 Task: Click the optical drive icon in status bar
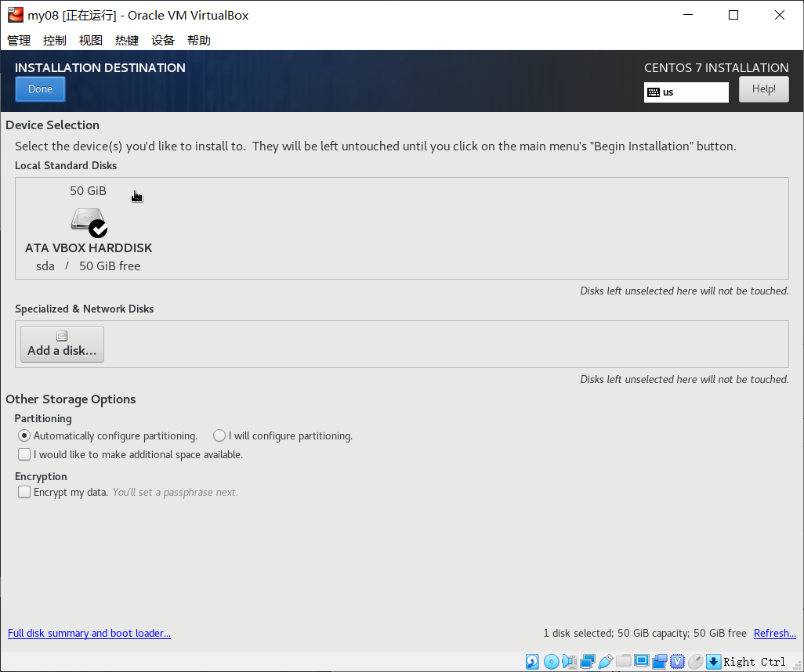[x=551, y=661]
